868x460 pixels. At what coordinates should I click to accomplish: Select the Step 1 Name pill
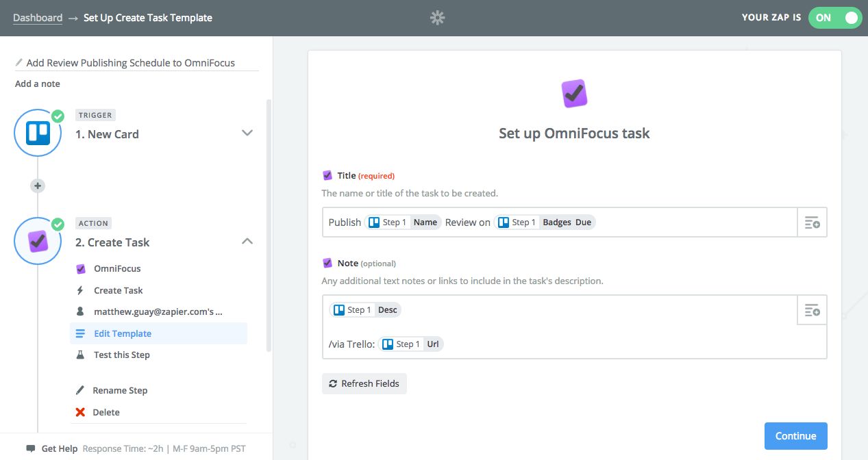coord(402,222)
